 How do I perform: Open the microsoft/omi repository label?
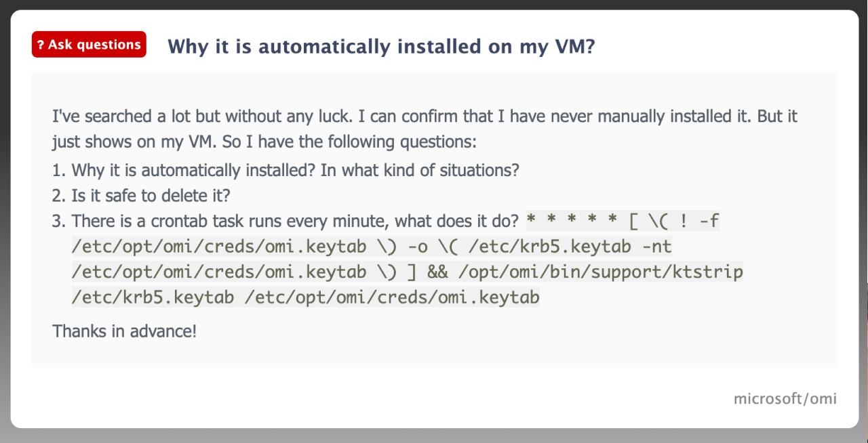[785, 398]
